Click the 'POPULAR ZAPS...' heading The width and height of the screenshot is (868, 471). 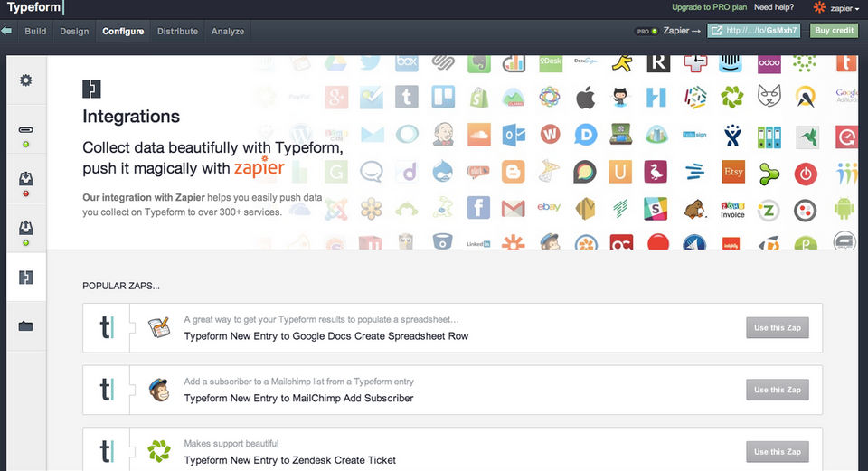click(120, 287)
